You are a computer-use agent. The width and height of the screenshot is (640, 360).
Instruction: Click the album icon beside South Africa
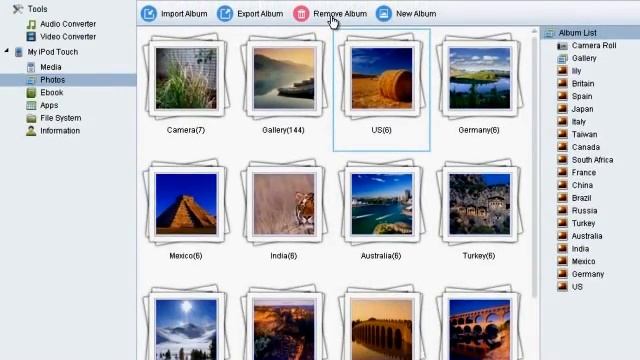point(562,159)
